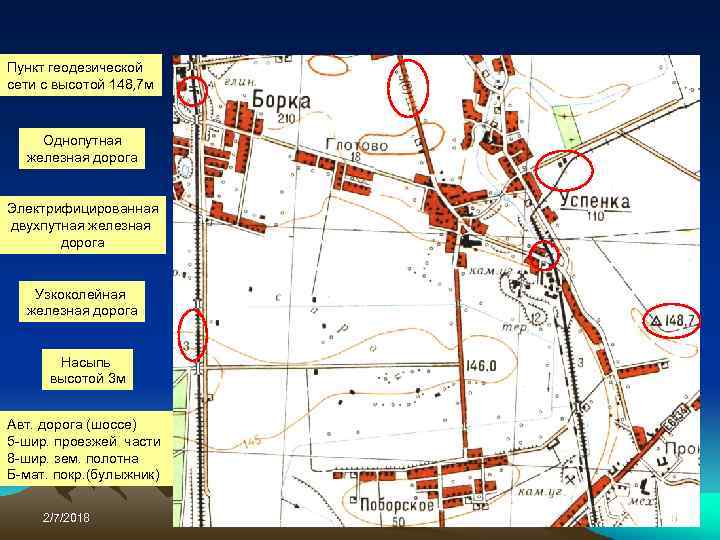Viewport: 720px width, 540px height.
Task: Click the 'мех' abbreviation on the map
Action: click(641, 502)
